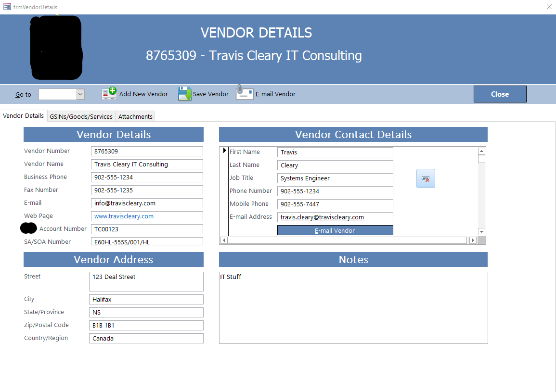The image size is (556, 392).
Task: Click the Account Number field TC00123
Action: pyautogui.click(x=147, y=229)
